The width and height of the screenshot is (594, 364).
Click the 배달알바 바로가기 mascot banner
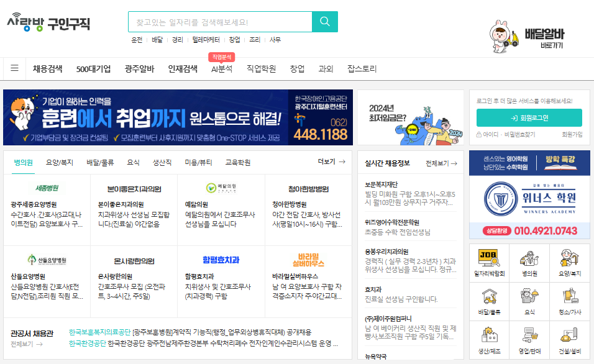(x=527, y=37)
